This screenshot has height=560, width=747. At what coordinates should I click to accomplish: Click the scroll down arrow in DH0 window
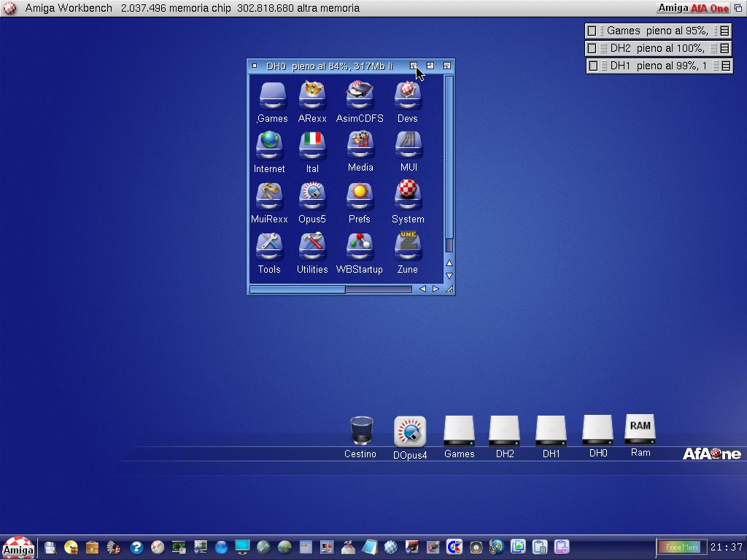click(x=449, y=276)
